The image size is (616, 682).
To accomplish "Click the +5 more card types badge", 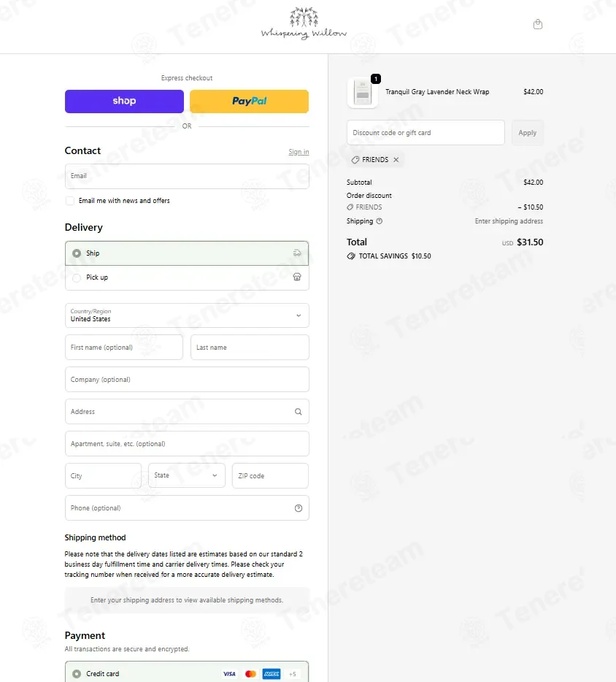I will [x=293, y=674].
